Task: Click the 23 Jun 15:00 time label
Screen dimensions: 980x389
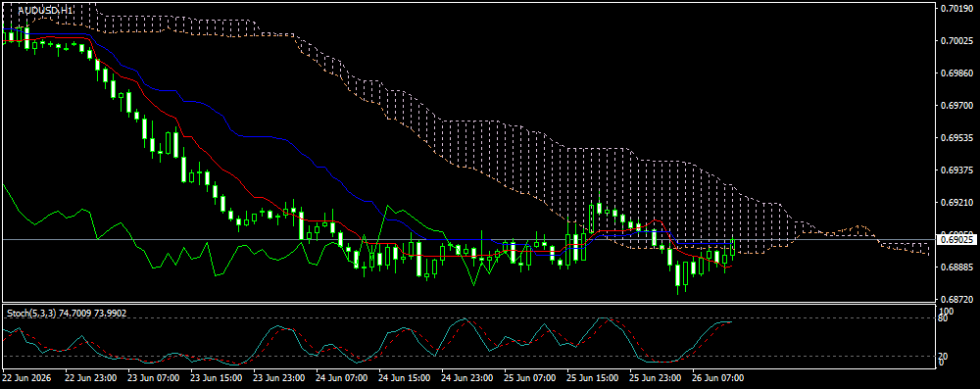Action: [217, 378]
